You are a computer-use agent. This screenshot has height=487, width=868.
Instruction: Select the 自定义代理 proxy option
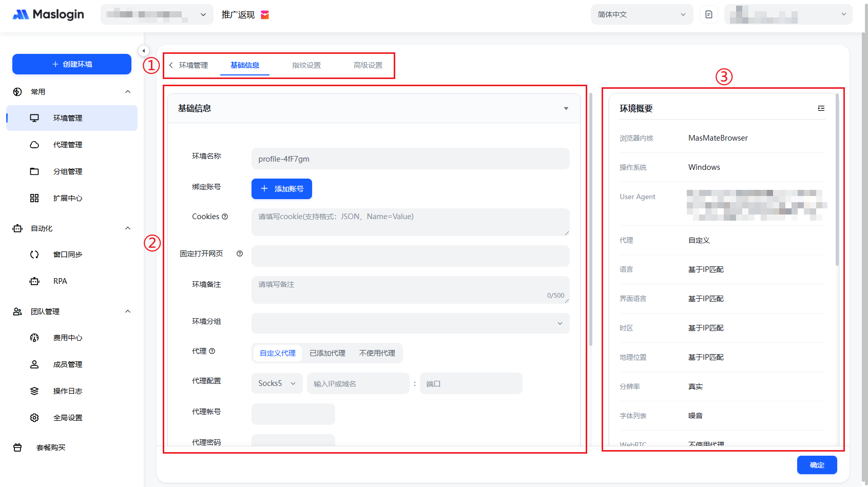click(x=277, y=353)
